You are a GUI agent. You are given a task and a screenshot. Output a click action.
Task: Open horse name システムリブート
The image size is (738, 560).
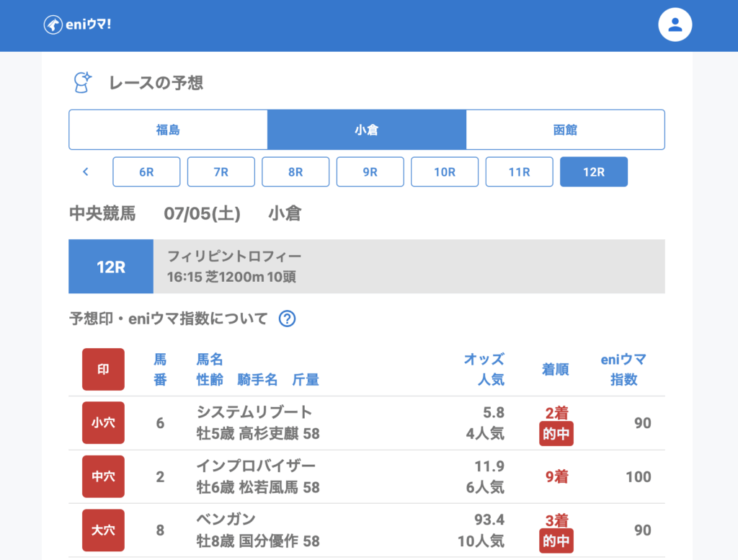coord(254,412)
